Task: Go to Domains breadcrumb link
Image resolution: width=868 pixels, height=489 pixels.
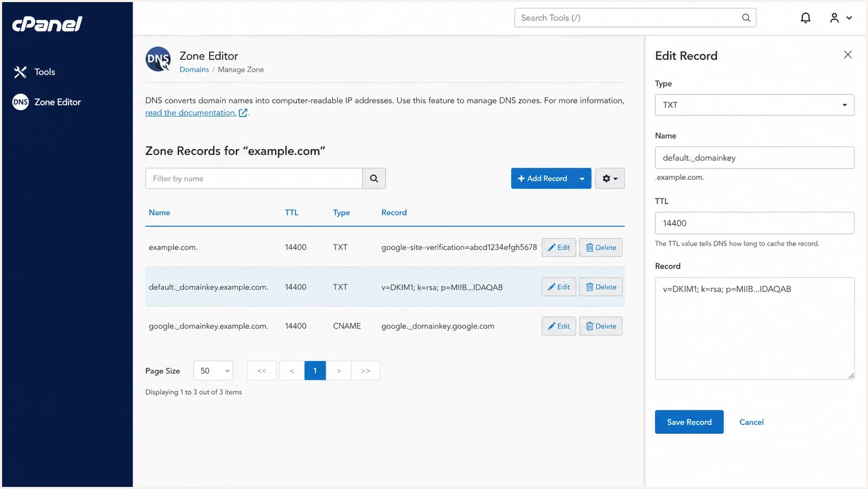Action: (x=194, y=70)
